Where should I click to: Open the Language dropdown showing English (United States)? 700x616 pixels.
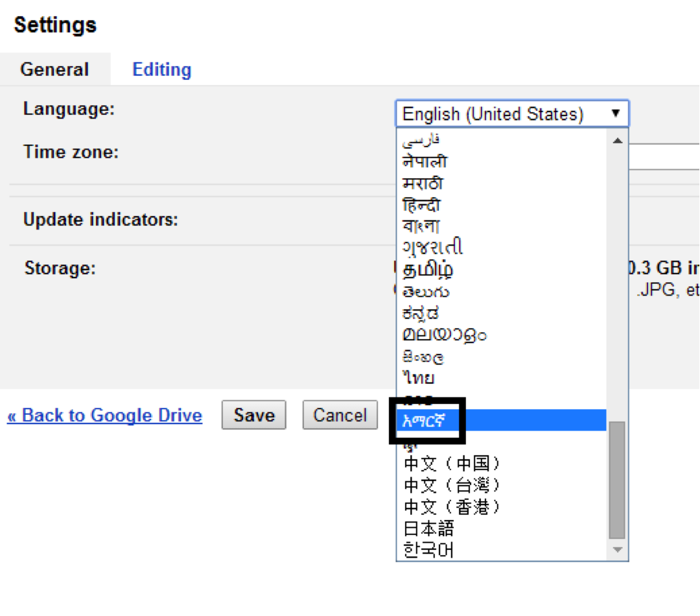[x=511, y=114]
